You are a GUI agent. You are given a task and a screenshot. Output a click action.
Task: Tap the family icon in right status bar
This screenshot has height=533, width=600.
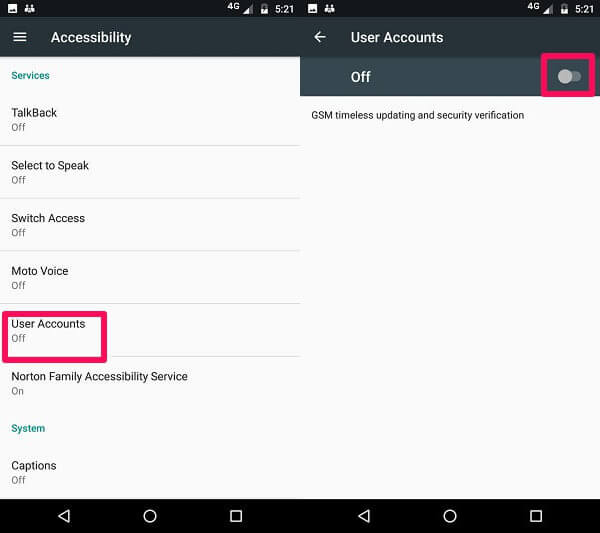point(329,8)
